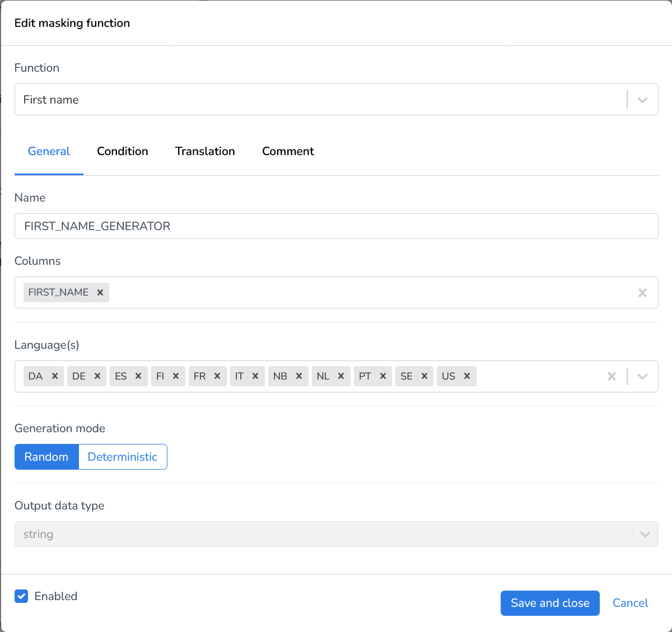The image size is (672, 632).
Task: Remove the US language chip
Action: (x=467, y=376)
